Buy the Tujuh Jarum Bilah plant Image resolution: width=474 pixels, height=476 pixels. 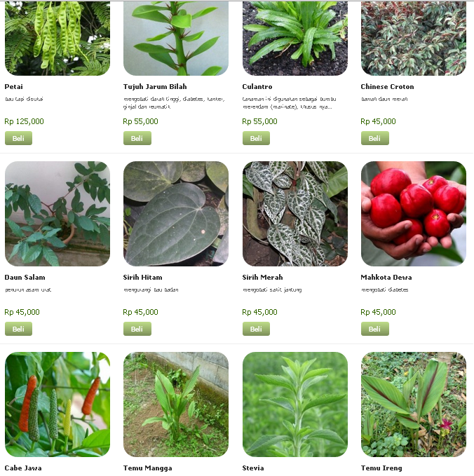coord(137,138)
